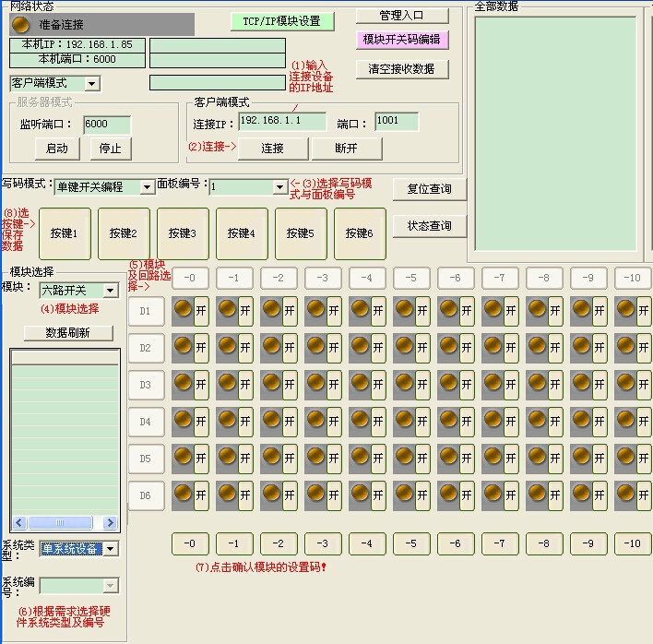Click the 断开 disconnect button

[x=347, y=149]
